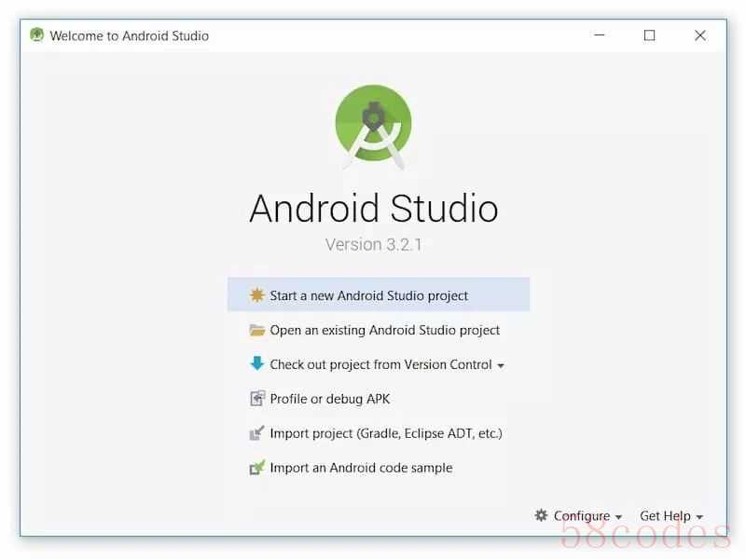
Task: Click the Version 3.2.1 text
Action: tap(374, 244)
